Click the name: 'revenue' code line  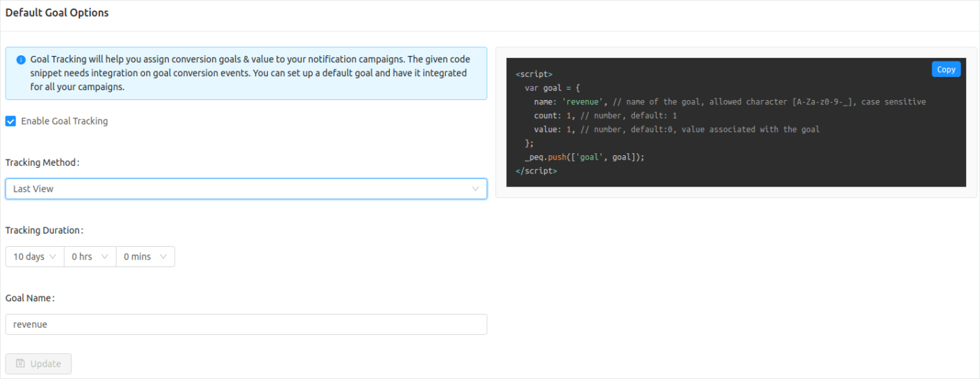click(x=729, y=101)
